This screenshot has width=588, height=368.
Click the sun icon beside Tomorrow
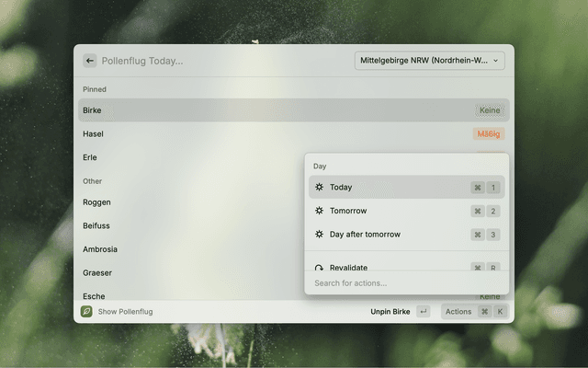point(319,211)
